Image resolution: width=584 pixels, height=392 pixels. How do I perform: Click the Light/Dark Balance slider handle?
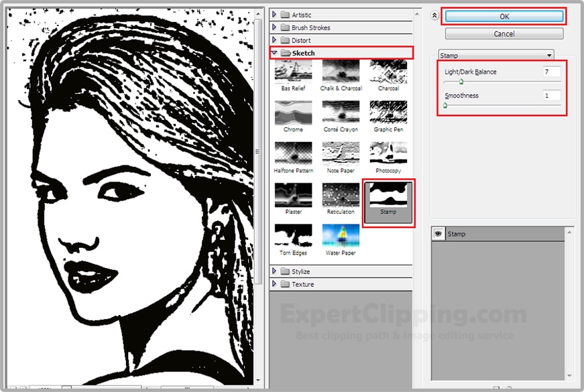[461, 82]
